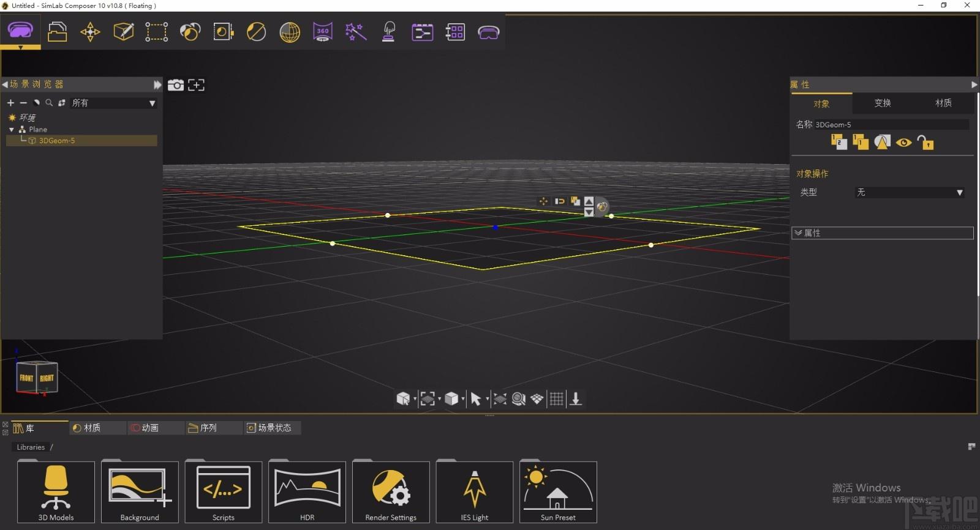Click the open file folder icon
This screenshot has width=980, height=530.
pos(57,31)
